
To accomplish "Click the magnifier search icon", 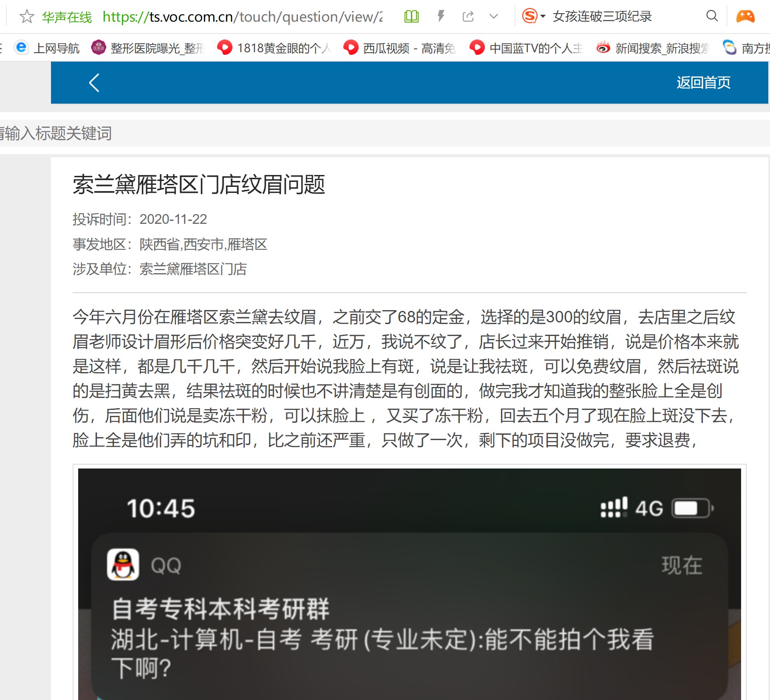I will point(712,16).
